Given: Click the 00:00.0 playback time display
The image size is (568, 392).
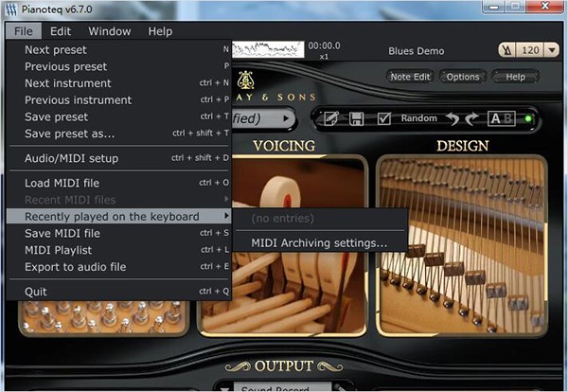Looking at the screenshot, I should [x=324, y=45].
